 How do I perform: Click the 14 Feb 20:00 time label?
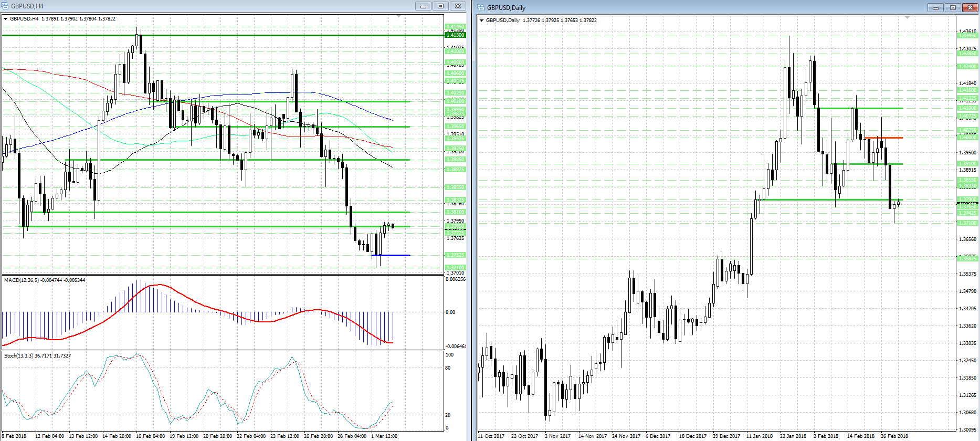point(117,436)
